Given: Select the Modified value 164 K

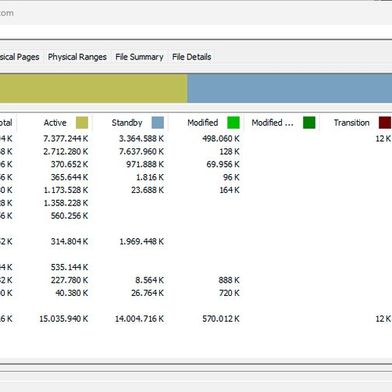Looking at the screenshot, I should [229, 190].
